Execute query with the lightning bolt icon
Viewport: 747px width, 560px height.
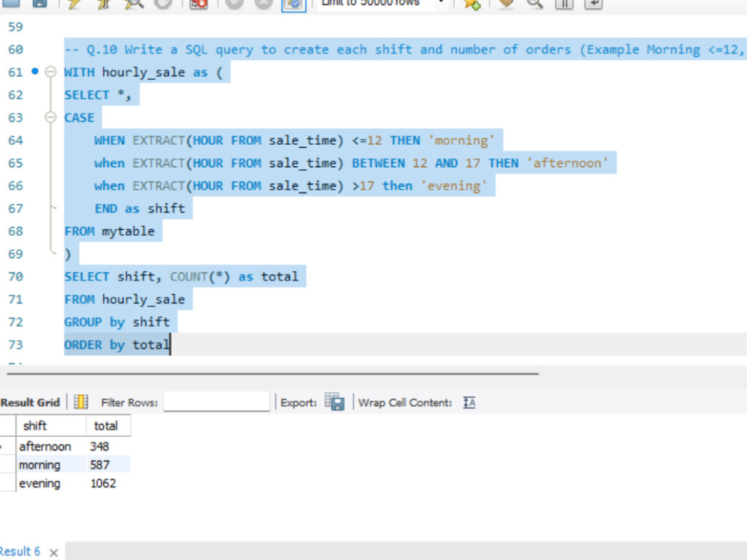click(74, 3)
